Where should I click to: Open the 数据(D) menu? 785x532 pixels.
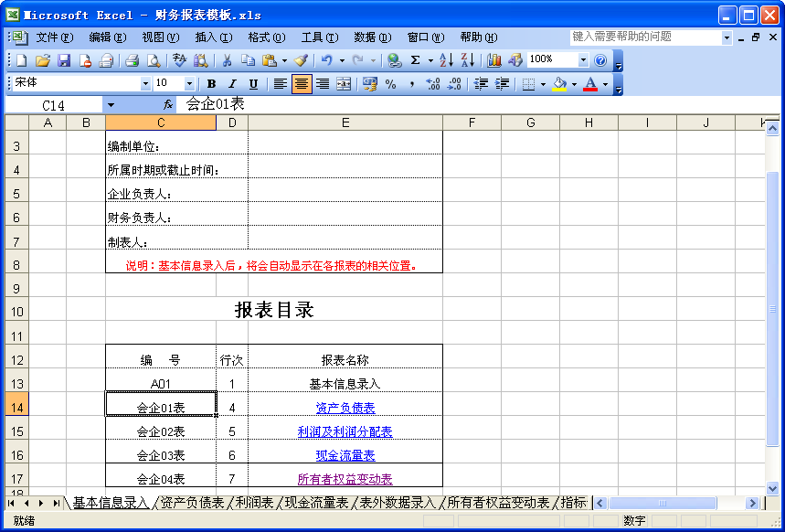tap(373, 37)
